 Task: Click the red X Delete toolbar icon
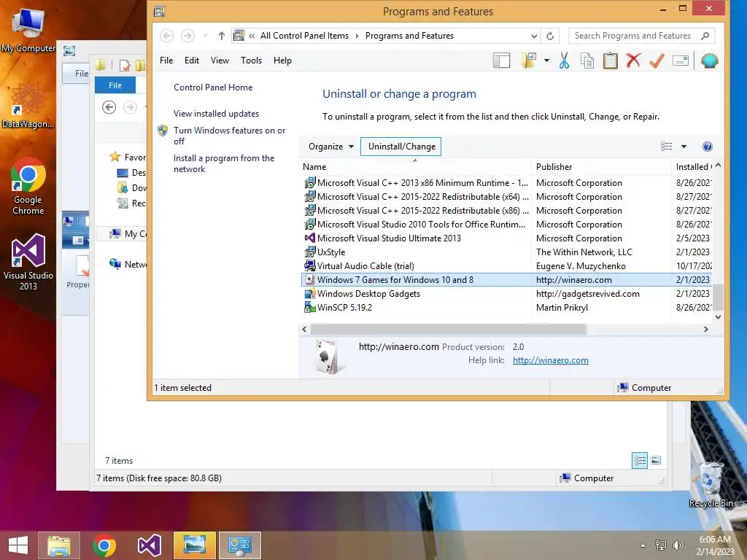point(633,61)
